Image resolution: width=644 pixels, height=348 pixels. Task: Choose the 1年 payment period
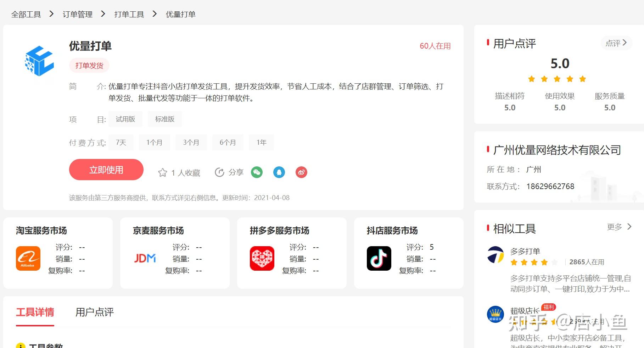[261, 143]
